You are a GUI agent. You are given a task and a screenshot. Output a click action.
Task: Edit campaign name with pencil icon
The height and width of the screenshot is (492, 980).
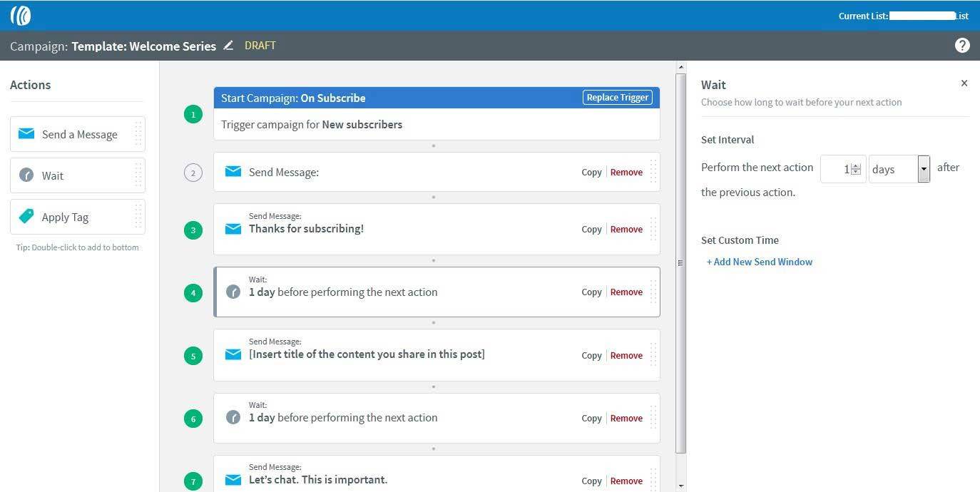(228, 46)
